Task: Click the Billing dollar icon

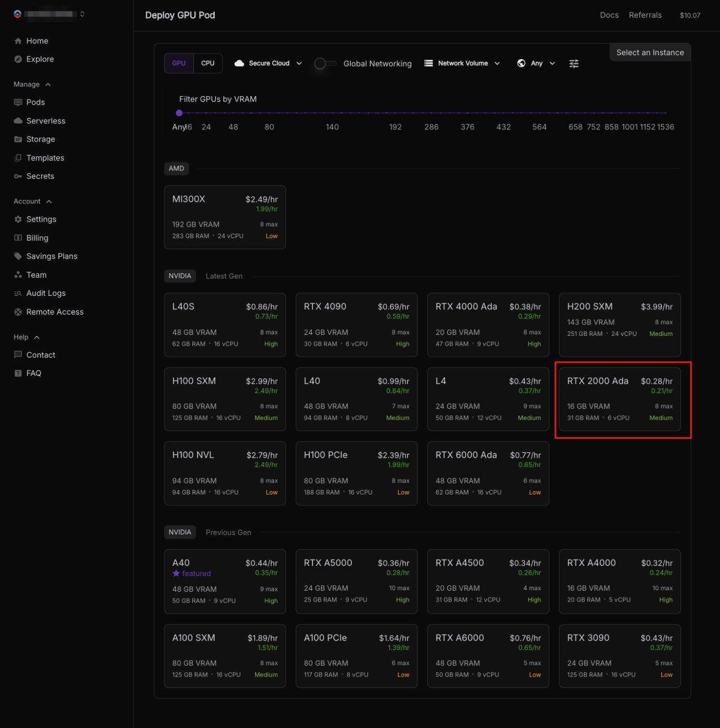Action: point(18,238)
